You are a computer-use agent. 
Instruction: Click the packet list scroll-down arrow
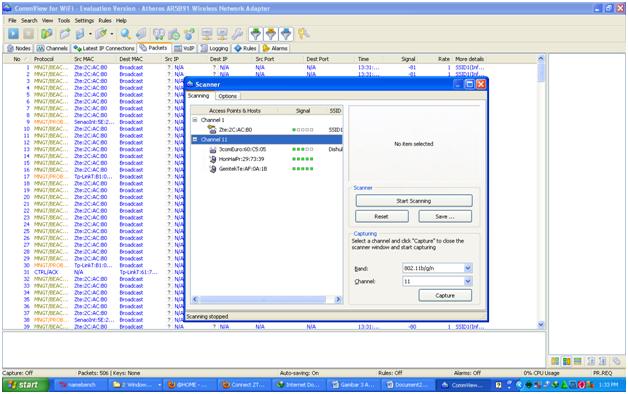(541, 325)
